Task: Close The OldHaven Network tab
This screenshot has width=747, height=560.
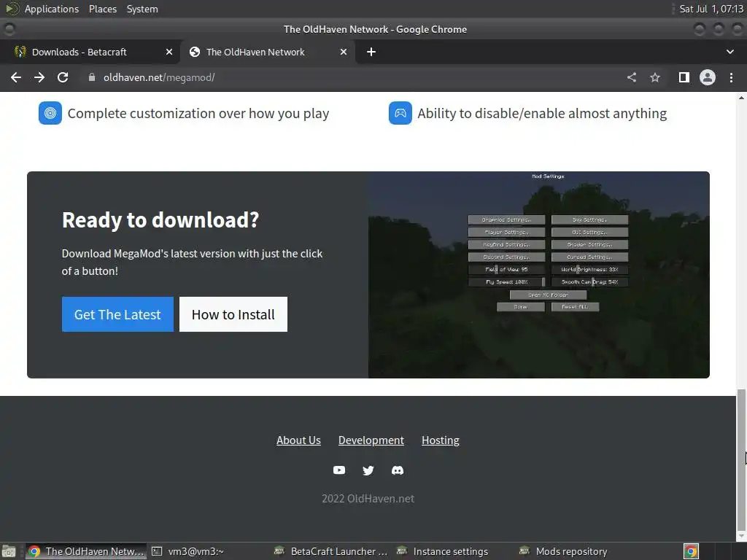Action: pyautogui.click(x=344, y=52)
